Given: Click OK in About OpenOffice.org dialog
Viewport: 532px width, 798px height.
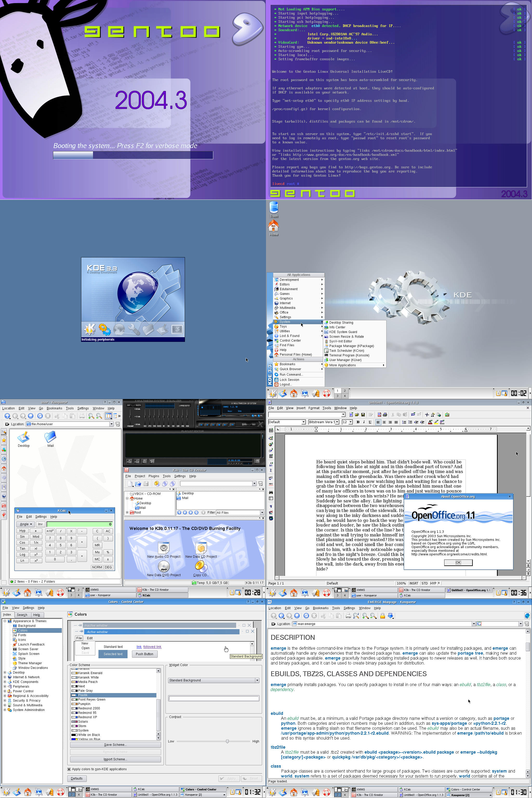Looking at the screenshot, I should (x=458, y=563).
